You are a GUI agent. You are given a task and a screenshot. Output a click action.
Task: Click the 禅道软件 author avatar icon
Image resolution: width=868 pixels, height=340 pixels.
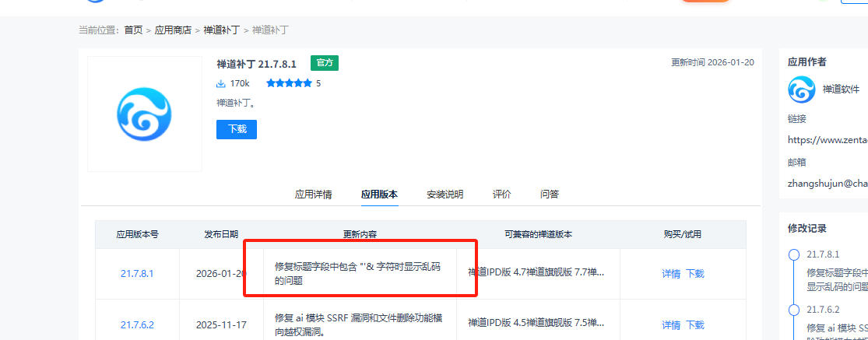point(802,89)
